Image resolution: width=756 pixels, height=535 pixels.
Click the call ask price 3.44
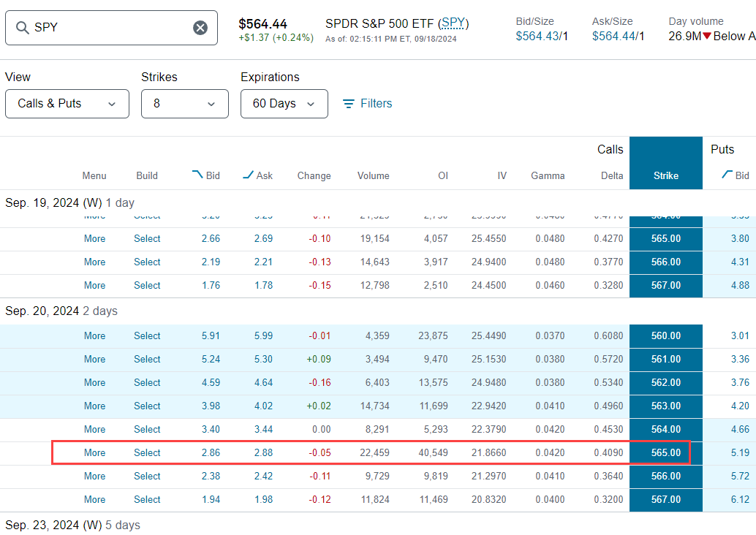coord(263,430)
